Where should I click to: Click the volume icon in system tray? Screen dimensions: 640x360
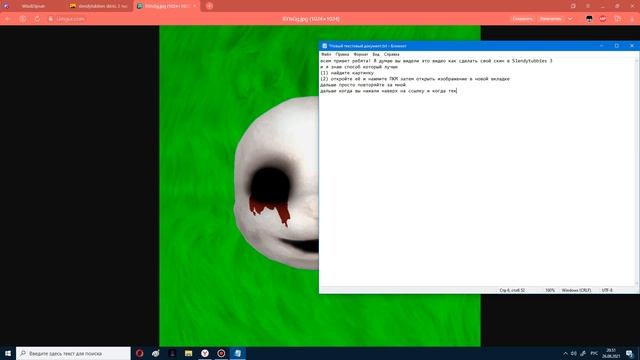pyautogui.click(x=574, y=353)
